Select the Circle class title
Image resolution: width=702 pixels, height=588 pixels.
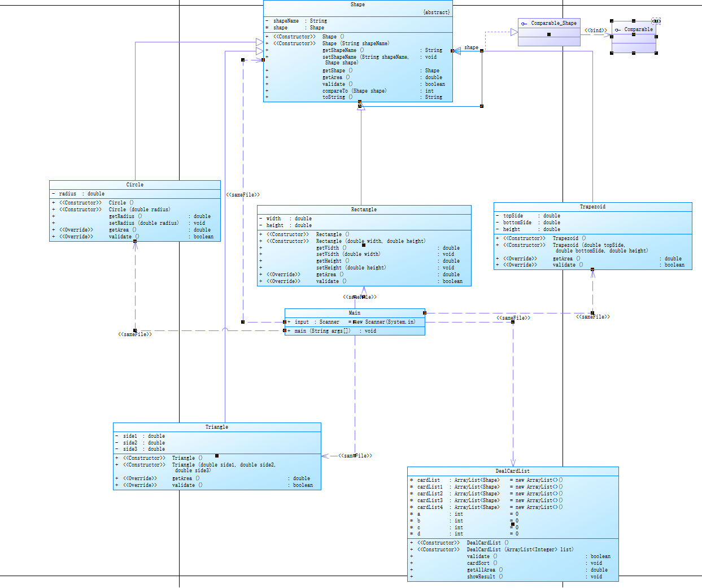135,185
